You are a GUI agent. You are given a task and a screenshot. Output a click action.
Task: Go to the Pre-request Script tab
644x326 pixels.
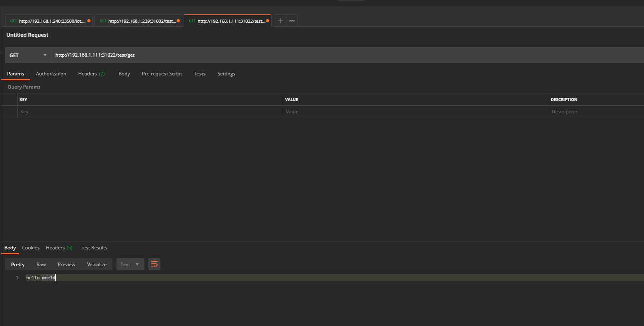pyautogui.click(x=162, y=74)
